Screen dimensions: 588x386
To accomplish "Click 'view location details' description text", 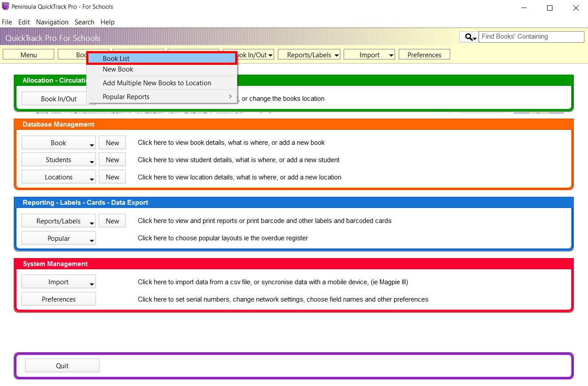I will coord(240,177).
